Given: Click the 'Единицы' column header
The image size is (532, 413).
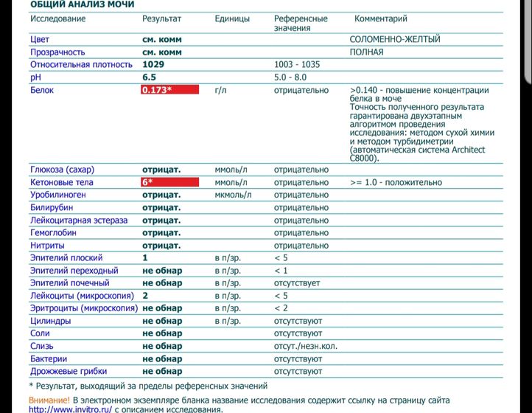Looking at the screenshot, I should 232,18.
